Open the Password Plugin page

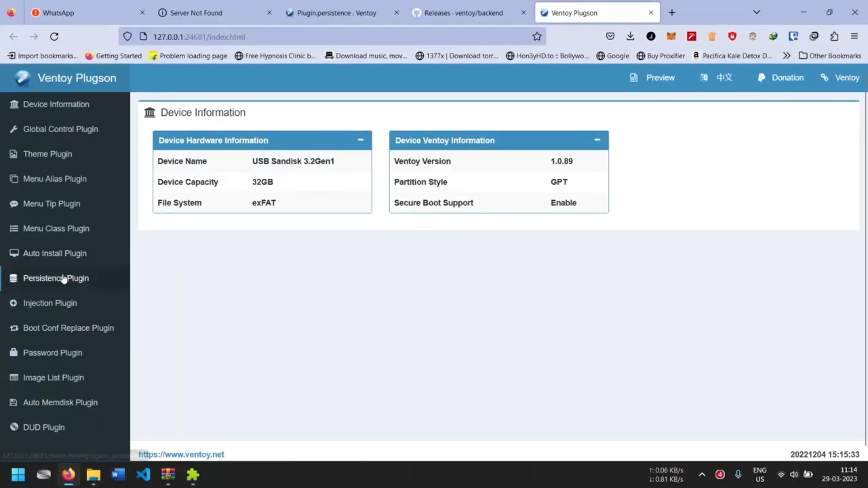[53, 352]
